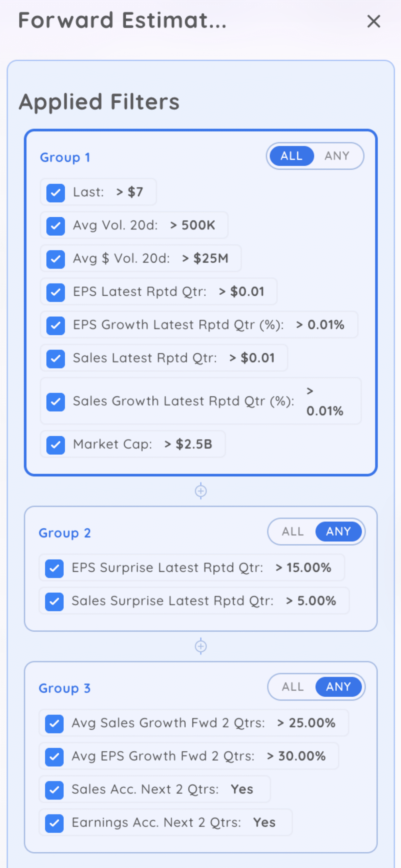Uncheck Sales Growth Latest Rptd Qtr checkbox
Viewport: 401px width, 868px height.
pyautogui.click(x=56, y=402)
